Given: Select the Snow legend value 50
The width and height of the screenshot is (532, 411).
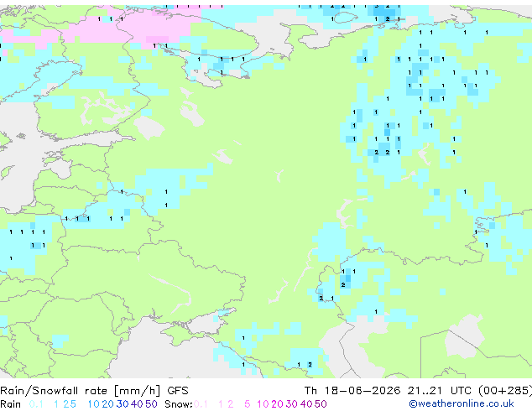Looking at the screenshot, I should [321, 404].
